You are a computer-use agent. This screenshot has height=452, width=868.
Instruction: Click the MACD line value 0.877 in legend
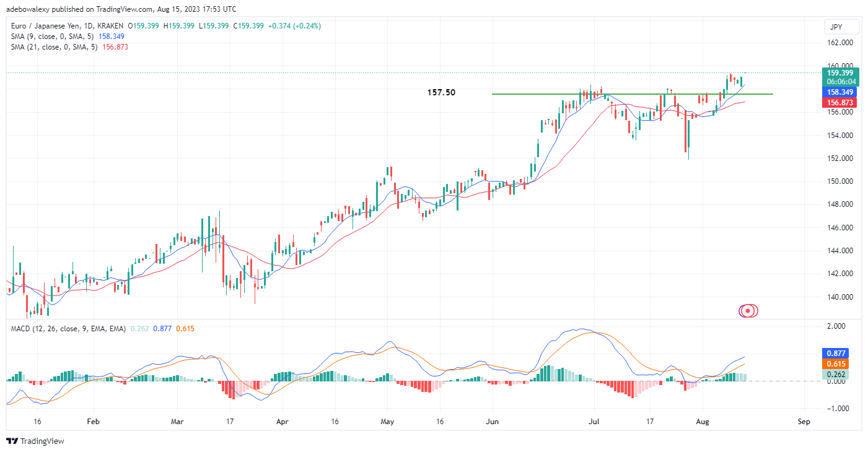pos(162,328)
